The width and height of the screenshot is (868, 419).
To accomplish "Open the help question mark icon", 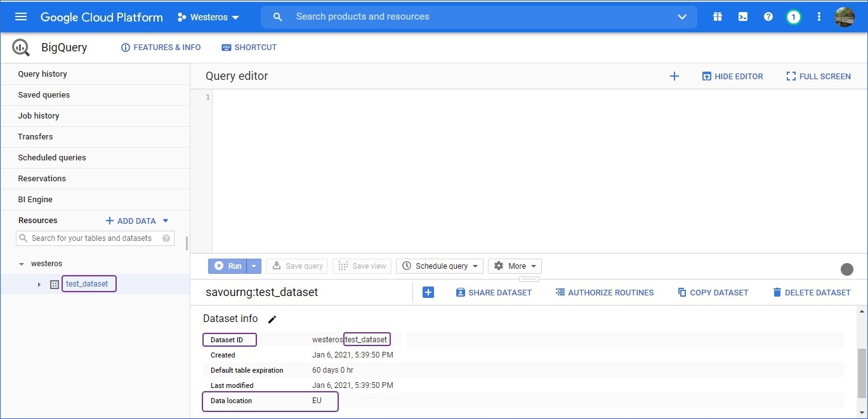I will 768,16.
